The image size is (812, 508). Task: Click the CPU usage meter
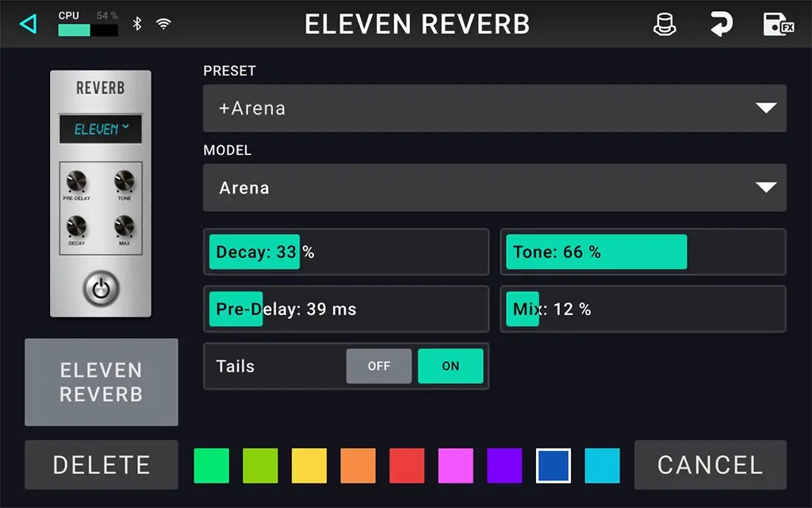tap(88, 30)
